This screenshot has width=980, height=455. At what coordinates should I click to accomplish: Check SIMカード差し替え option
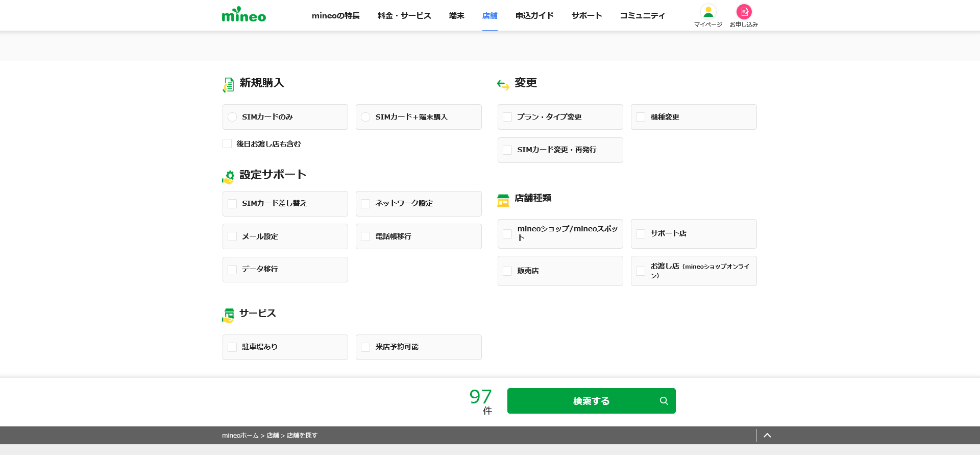point(285,204)
